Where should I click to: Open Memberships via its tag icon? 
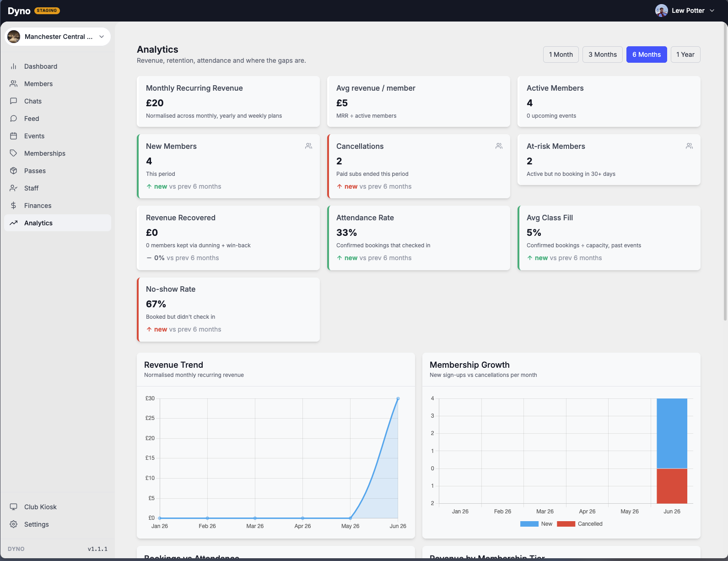click(14, 153)
